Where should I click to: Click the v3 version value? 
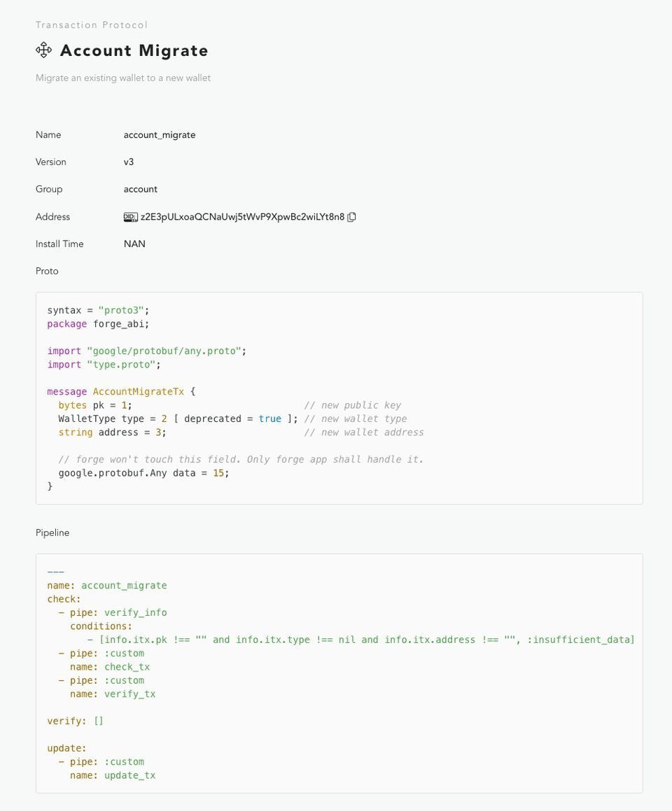(x=129, y=162)
